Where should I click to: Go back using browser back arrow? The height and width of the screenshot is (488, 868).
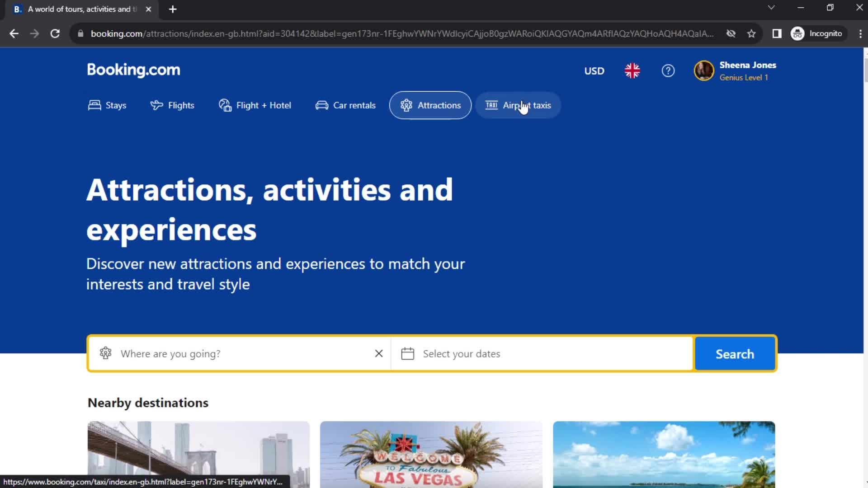coord(14,33)
